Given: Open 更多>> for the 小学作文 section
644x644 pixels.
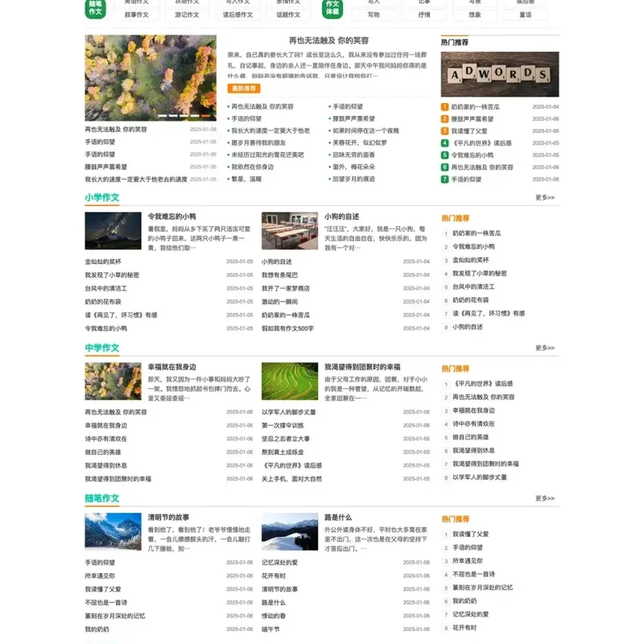Looking at the screenshot, I should [545, 197].
